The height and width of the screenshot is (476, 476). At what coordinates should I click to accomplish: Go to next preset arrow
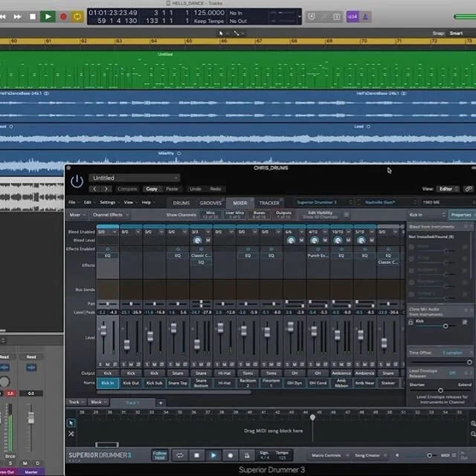(x=106, y=189)
